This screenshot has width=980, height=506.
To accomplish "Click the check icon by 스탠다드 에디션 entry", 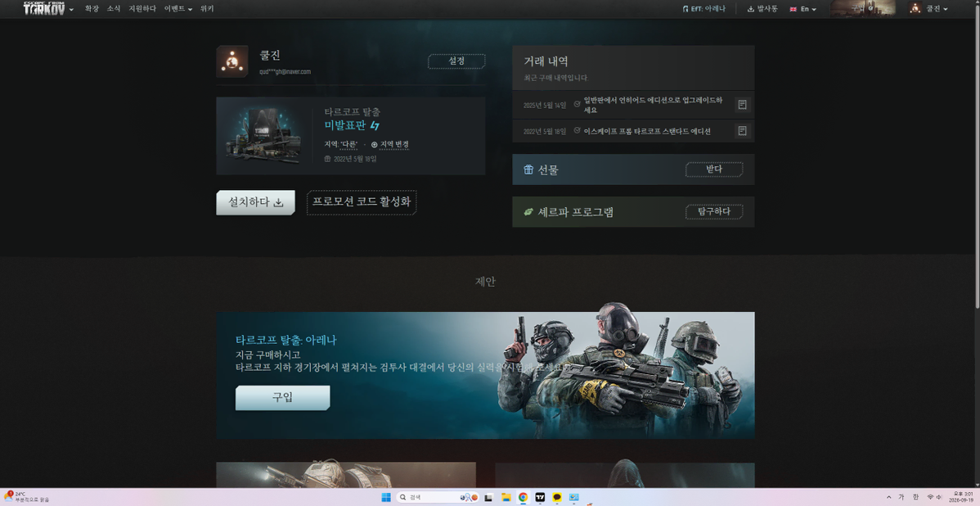I will (x=577, y=131).
